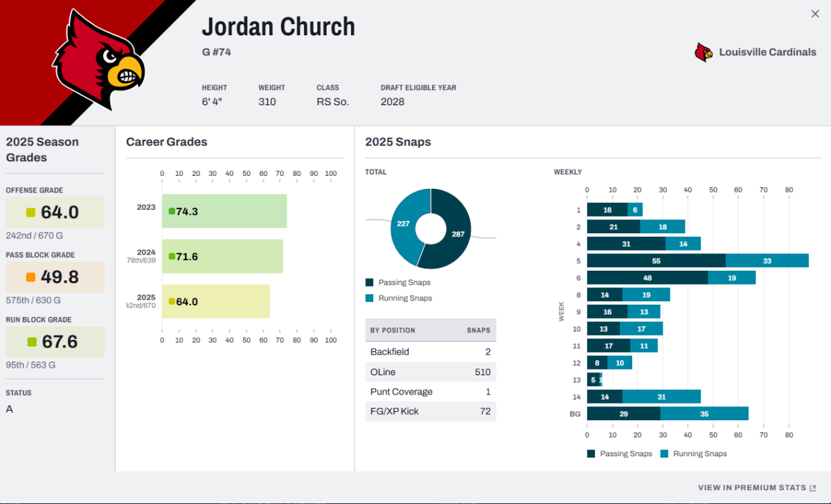The height and width of the screenshot is (504, 831).
Task: Click the orange Pass Block Grade indicator
Action: [30, 277]
